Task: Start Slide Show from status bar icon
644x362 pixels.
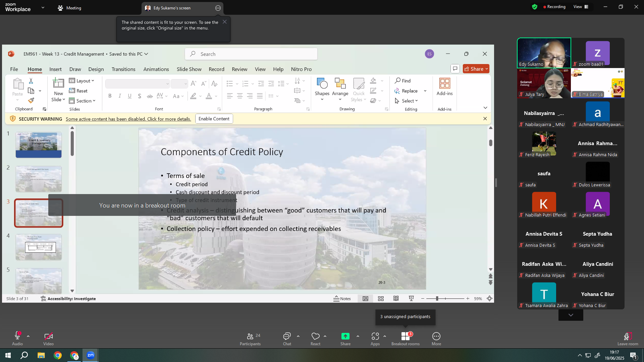Action: tap(411, 299)
